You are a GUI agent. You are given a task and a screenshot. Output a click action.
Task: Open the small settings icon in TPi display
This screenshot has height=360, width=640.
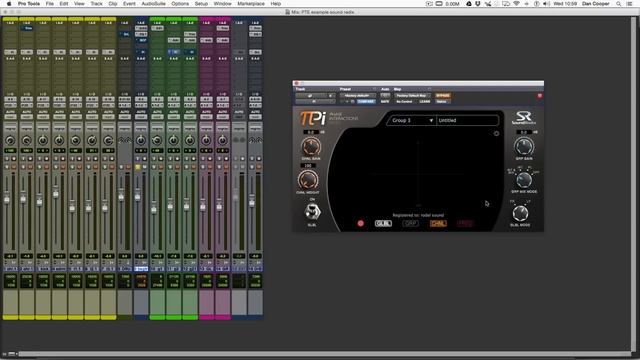pyautogui.click(x=496, y=133)
